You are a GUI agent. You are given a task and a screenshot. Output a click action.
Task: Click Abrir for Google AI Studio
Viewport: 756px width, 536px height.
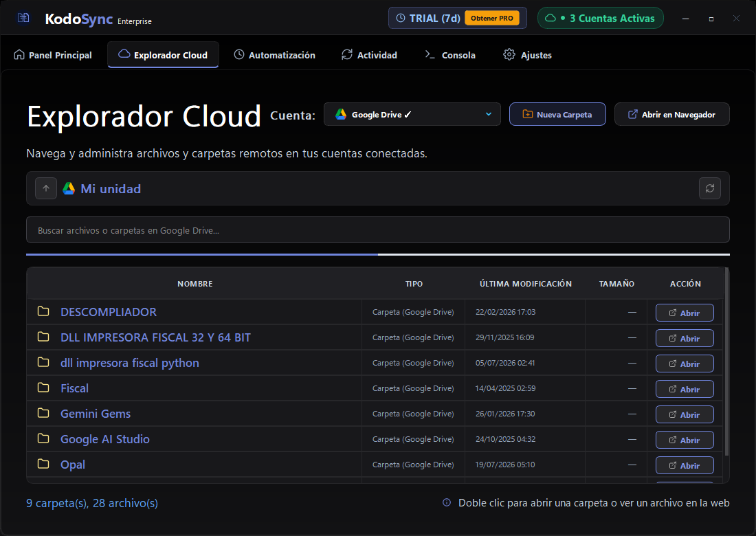pyautogui.click(x=685, y=440)
